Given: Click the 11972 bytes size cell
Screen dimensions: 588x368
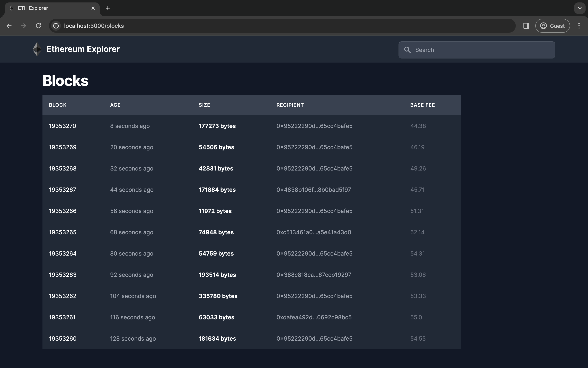Looking at the screenshot, I should pyautogui.click(x=215, y=211).
